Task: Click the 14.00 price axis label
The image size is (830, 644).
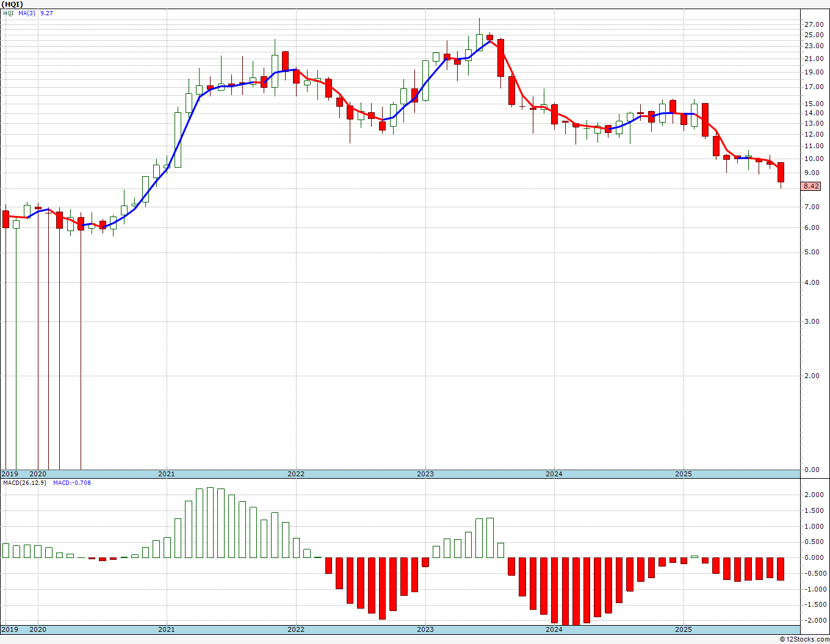Action: click(814, 113)
